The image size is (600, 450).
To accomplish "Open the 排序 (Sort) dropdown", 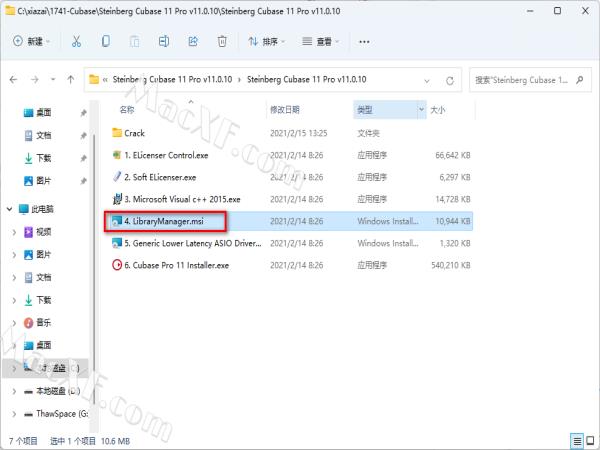I will click(x=267, y=41).
